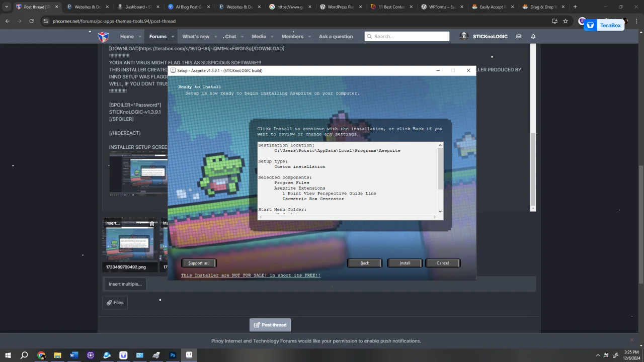
Task: Click the Support us!! button
Action: (199, 263)
